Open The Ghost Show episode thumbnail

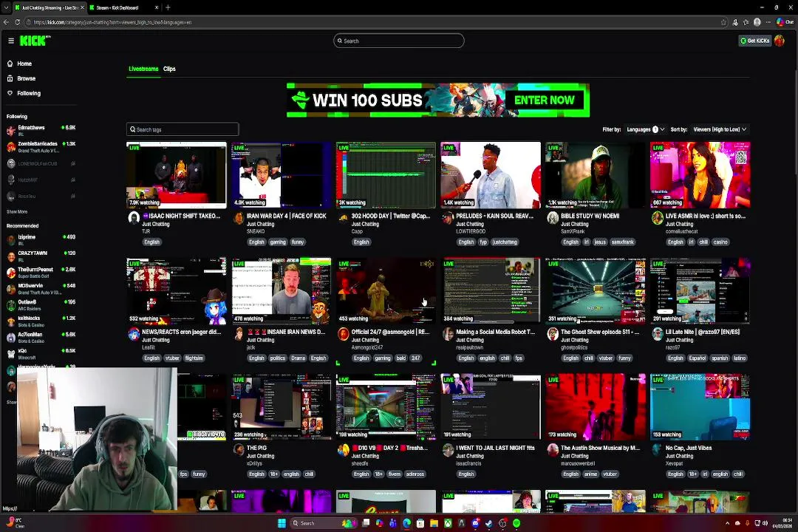click(x=596, y=290)
